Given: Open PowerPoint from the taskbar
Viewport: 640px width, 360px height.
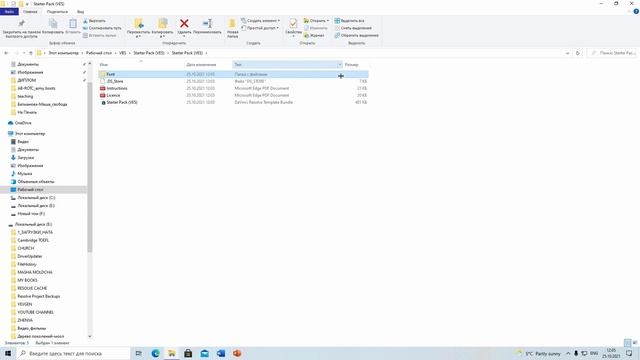Looking at the screenshot, I should 237,353.
